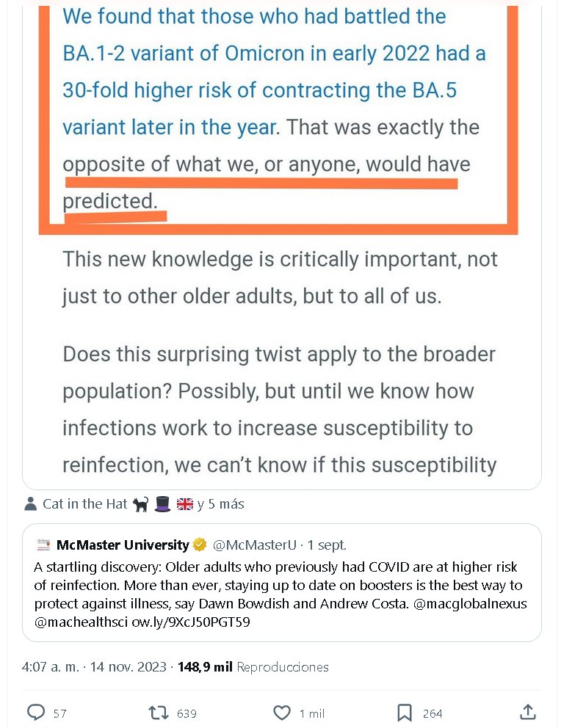
Task: Repost the tweet using the retweet icon
Action: pos(158,712)
